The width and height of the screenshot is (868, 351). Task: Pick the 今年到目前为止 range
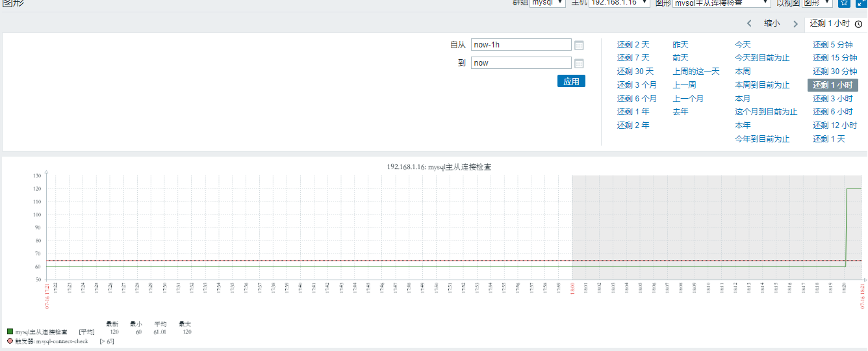(762, 139)
